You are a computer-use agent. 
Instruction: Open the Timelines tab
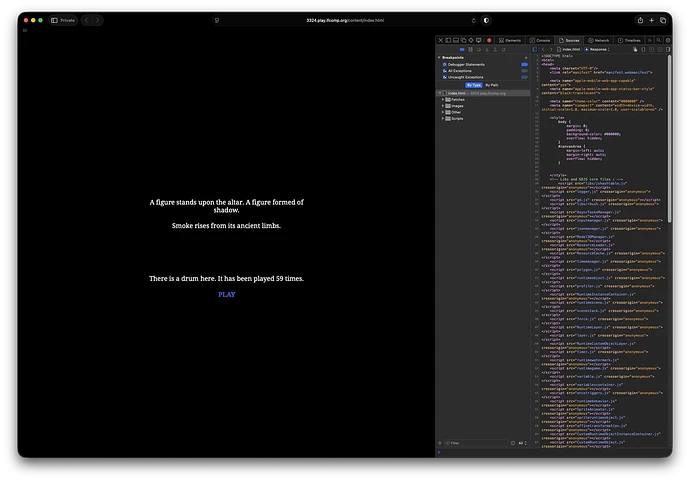coord(629,40)
